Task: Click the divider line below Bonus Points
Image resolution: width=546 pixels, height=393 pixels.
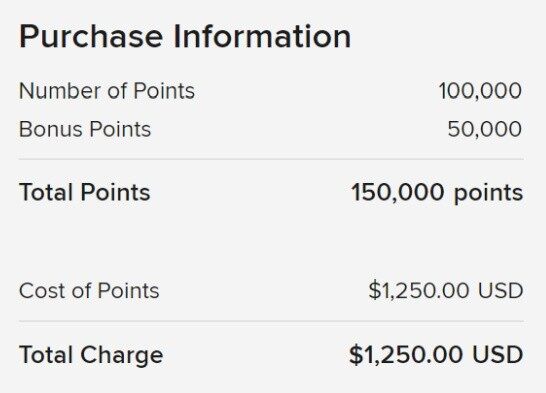Action: pos(271,159)
